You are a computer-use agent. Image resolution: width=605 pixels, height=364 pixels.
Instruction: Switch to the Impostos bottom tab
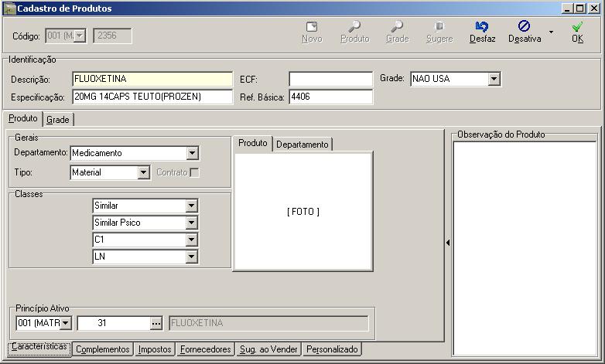tap(155, 349)
